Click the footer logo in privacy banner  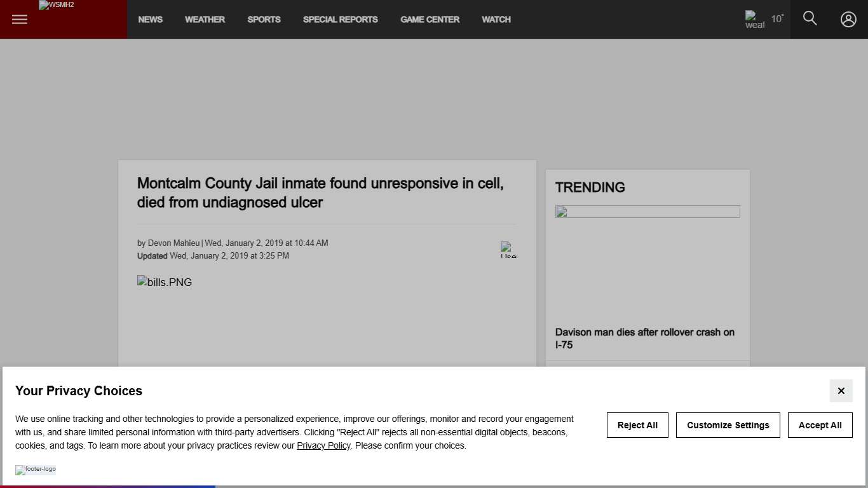(x=36, y=470)
